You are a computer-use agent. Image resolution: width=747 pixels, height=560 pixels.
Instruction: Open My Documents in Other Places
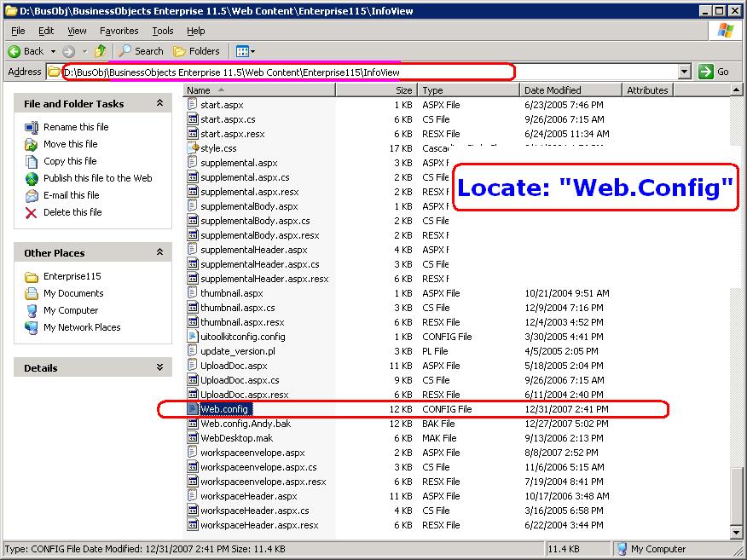click(x=73, y=293)
